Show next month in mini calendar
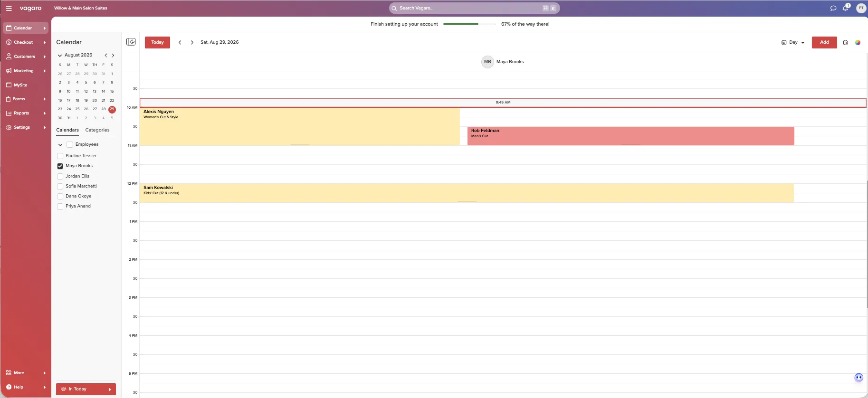 113,55
